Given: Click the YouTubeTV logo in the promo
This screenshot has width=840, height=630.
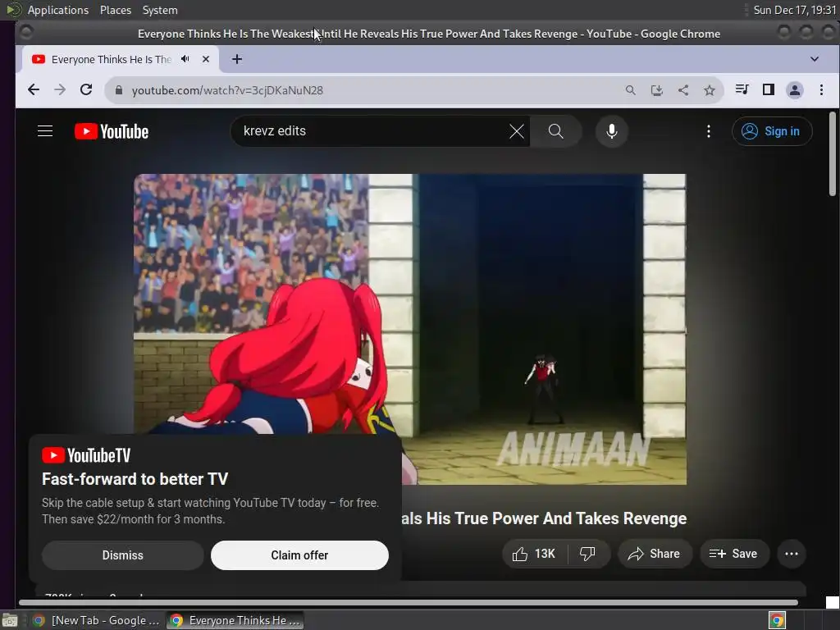Looking at the screenshot, I should [86, 455].
